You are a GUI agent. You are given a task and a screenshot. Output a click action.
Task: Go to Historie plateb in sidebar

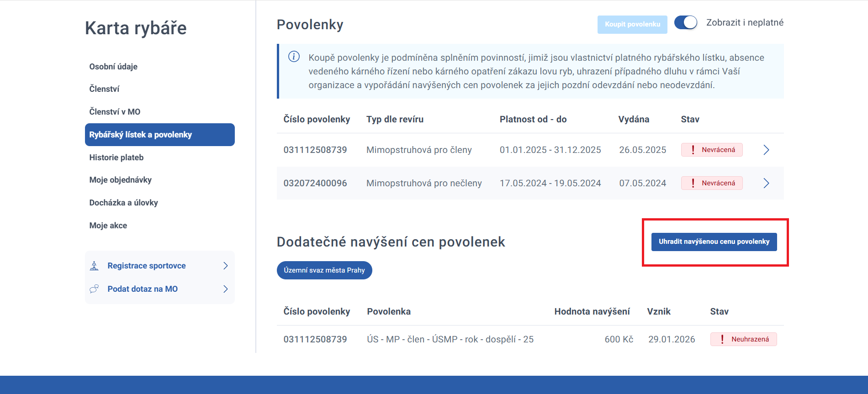(116, 158)
